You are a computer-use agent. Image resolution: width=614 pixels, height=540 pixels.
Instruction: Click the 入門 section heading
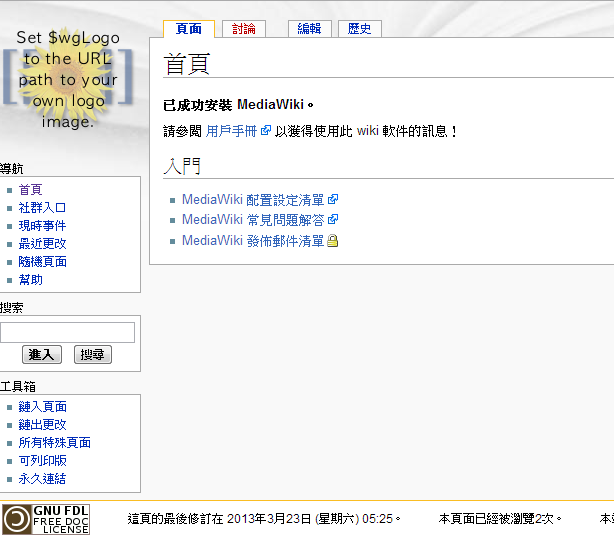click(182, 166)
